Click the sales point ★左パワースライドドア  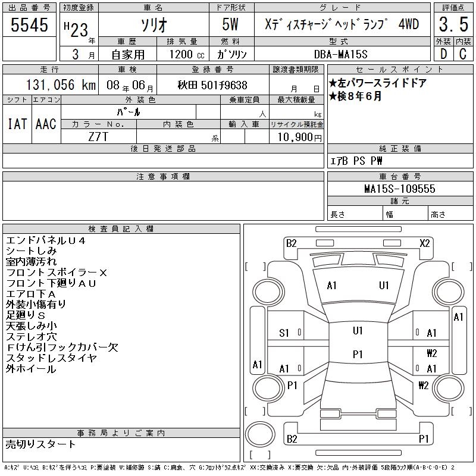tap(377, 83)
